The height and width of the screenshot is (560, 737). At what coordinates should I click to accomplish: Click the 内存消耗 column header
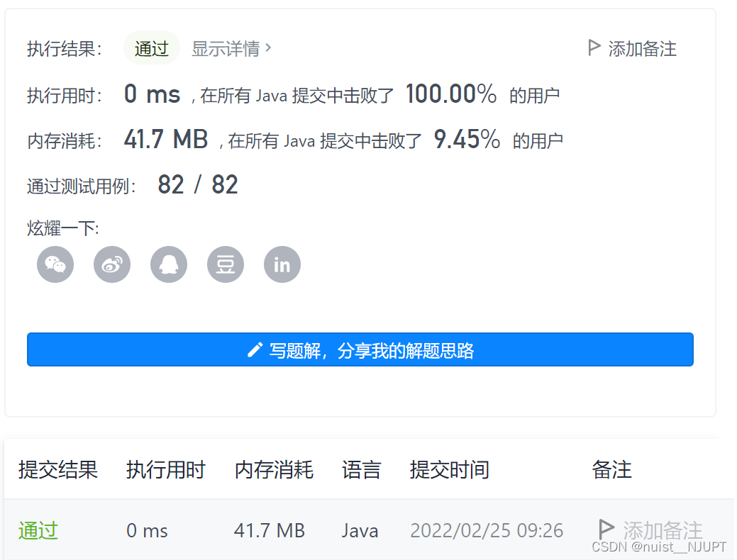point(274,470)
